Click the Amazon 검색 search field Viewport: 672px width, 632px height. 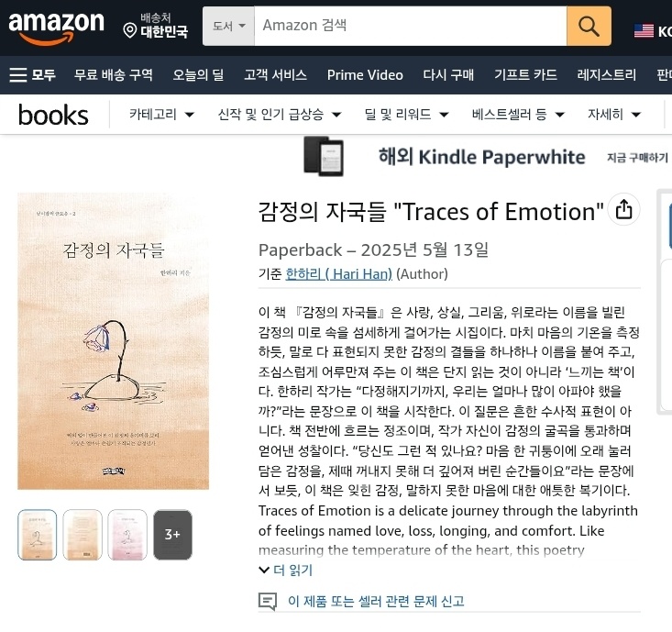tap(411, 26)
